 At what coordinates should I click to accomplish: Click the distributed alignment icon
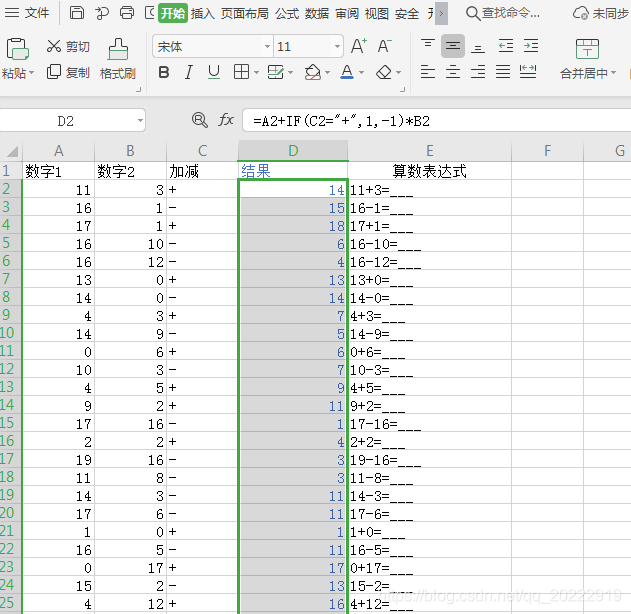[x=528, y=72]
